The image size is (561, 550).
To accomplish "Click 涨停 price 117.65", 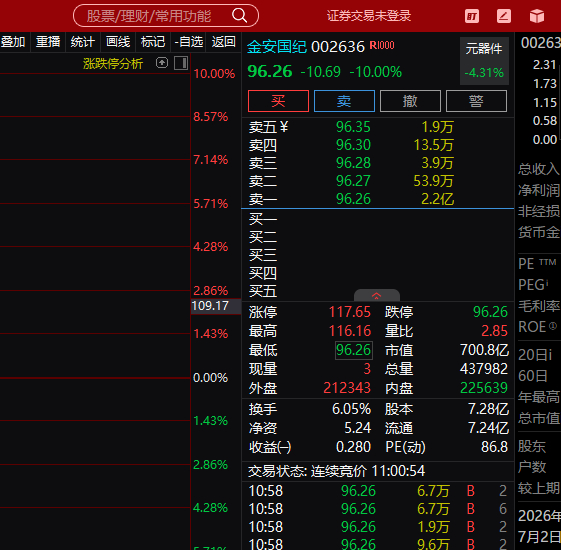I will [x=350, y=312].
